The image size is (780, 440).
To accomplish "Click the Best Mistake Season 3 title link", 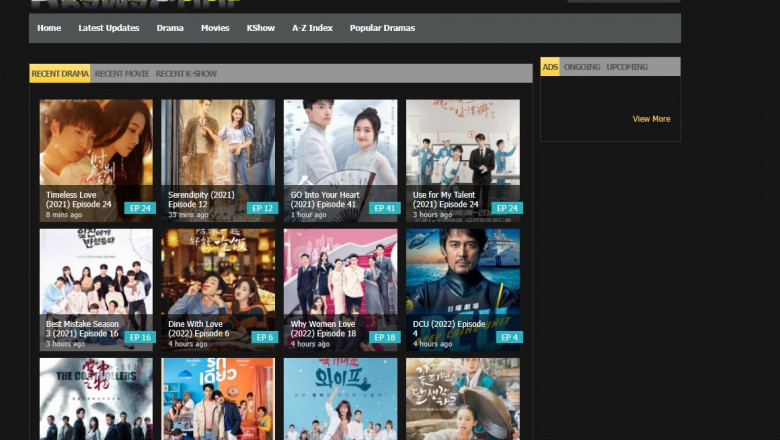I will coord(83,328).
